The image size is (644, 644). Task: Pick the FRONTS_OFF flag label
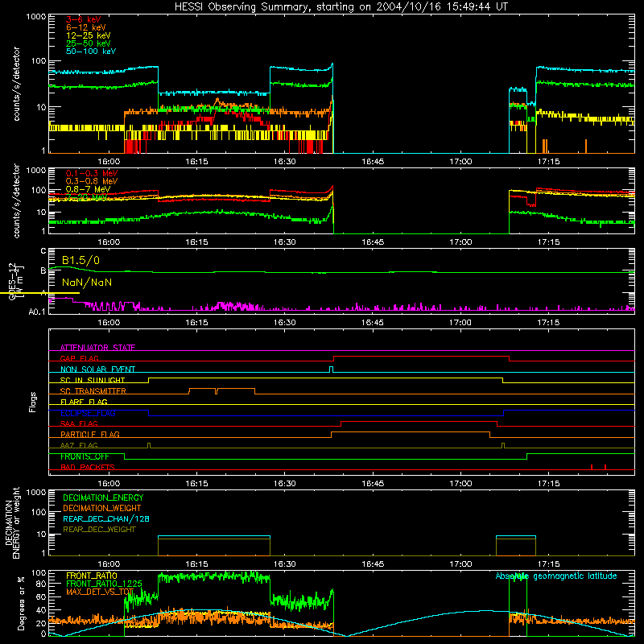[85, 456]
